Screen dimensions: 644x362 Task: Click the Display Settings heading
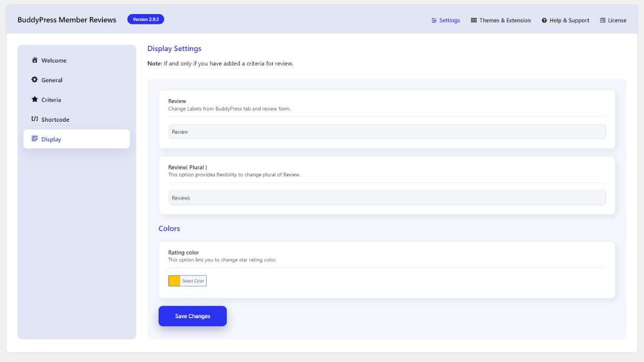pyautogui.click(x=174, y=49)
